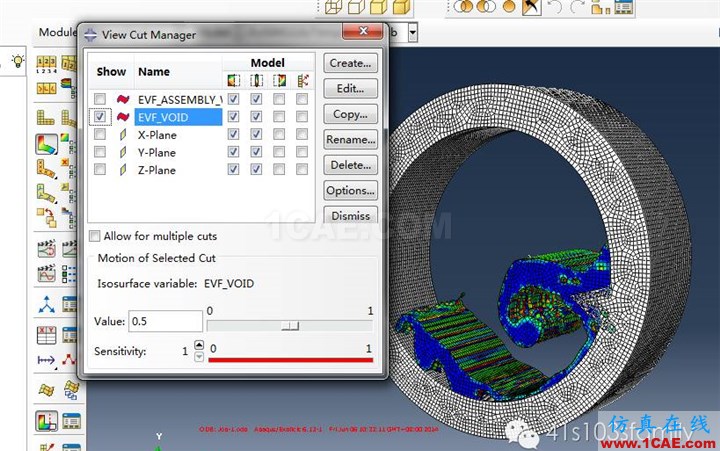Click the create coordinate system axes icon
720x451 pixels.
tap(46, 304)
